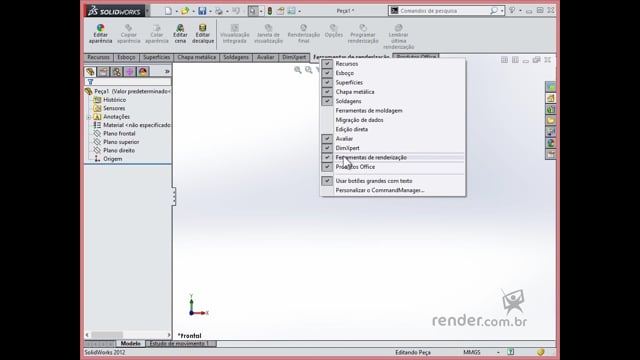The width and height of the screenshot is (640, 360).
Task: Open the FeatureManager design tree tab icon
Action: coord(90,72)
